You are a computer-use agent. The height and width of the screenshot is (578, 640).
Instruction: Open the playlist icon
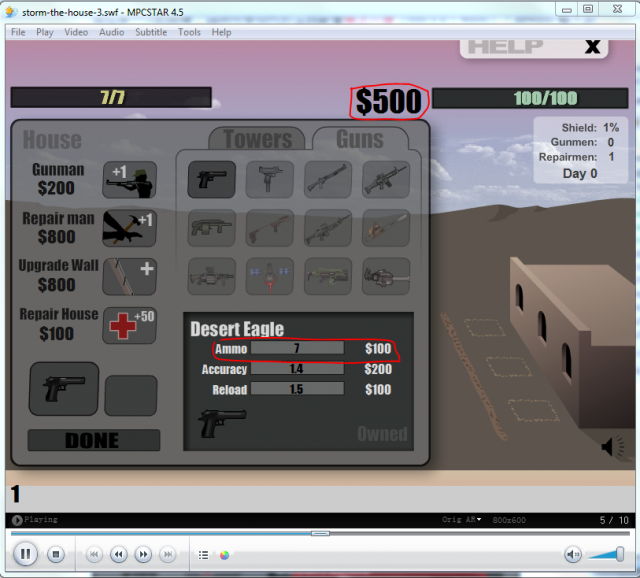click(203, 555)
